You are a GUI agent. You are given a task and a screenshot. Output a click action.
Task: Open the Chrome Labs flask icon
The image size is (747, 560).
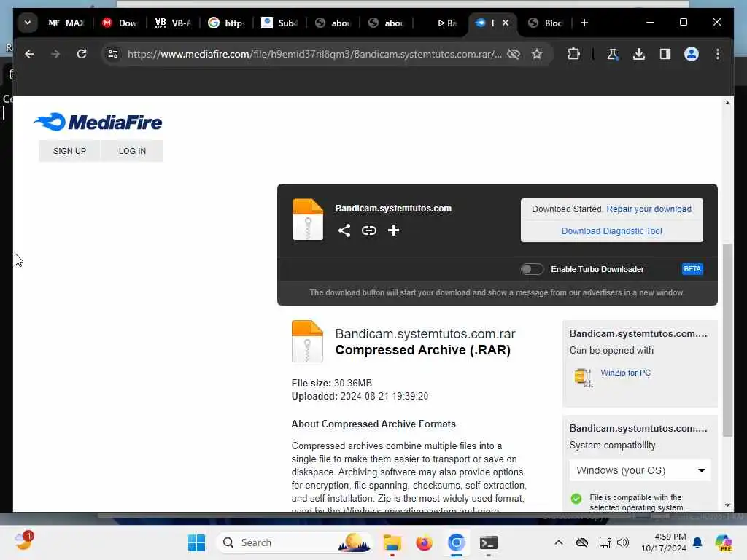(x=613, y=54)
